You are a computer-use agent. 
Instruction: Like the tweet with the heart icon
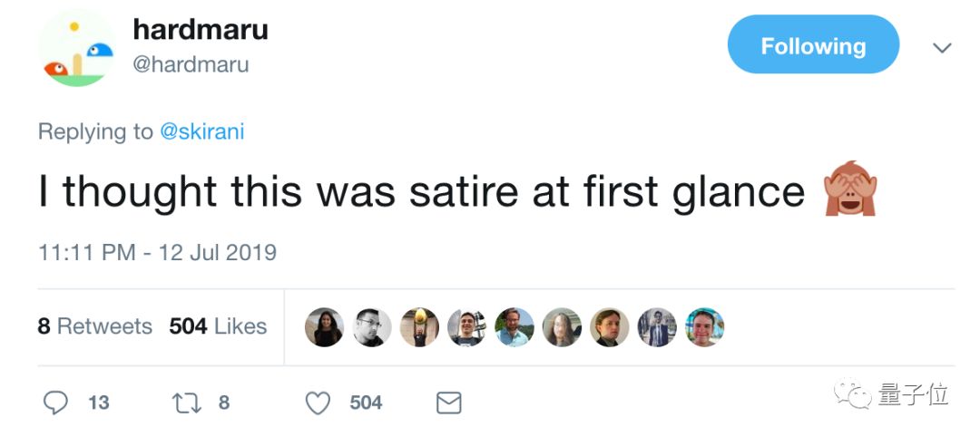pos(317,403)
